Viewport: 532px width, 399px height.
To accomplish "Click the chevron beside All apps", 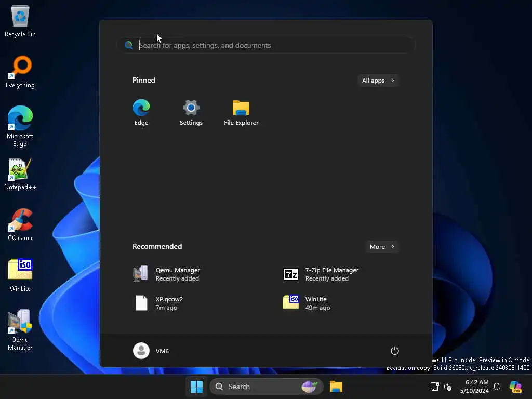I will coord(393,81).
